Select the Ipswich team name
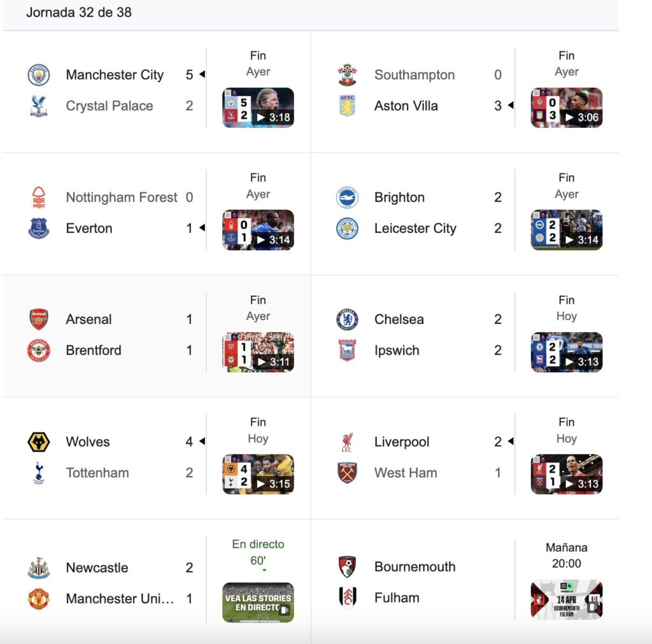This screenshot has height=644, width=652. click(x=397, y=351)
